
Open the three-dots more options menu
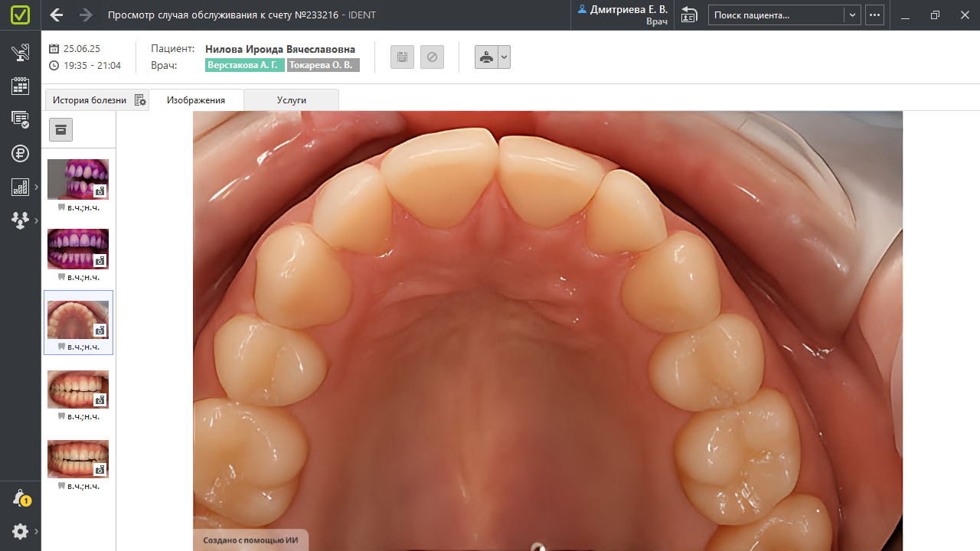point(874,15)
